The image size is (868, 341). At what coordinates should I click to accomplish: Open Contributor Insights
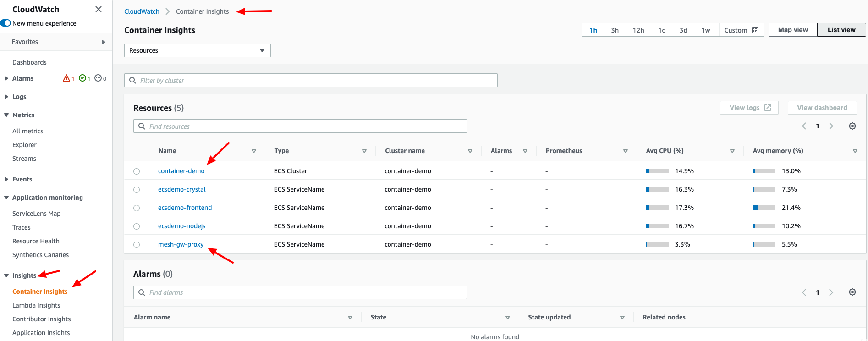pyautogui.click(x=42, y=319)
